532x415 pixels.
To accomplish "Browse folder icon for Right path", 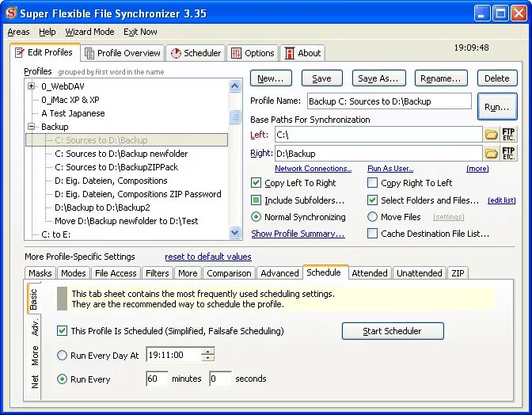I will 491,154.
